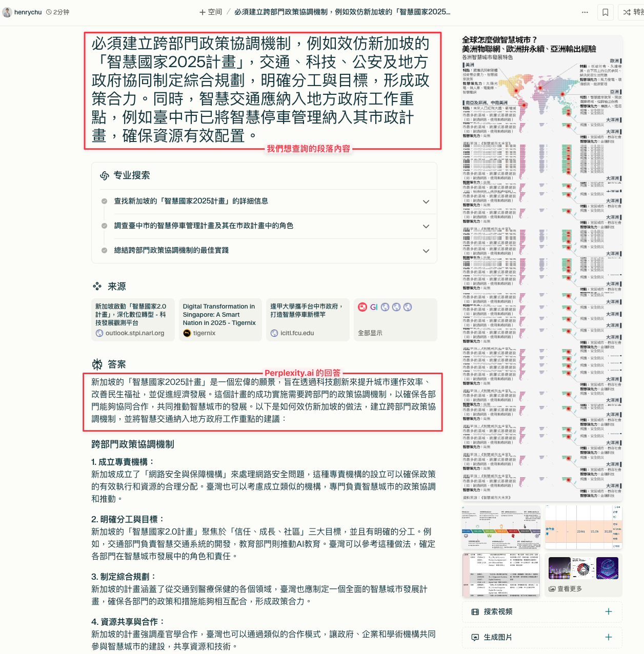Screen dimensions: 644x654
Task: Add to a space with + 空间
Action: [211, 12]
